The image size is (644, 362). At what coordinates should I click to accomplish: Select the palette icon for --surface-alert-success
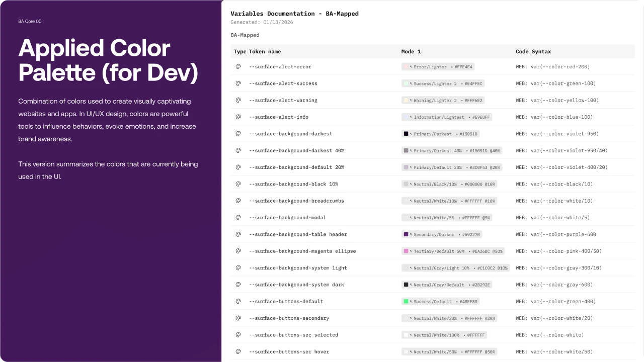(x=238, y=83)
